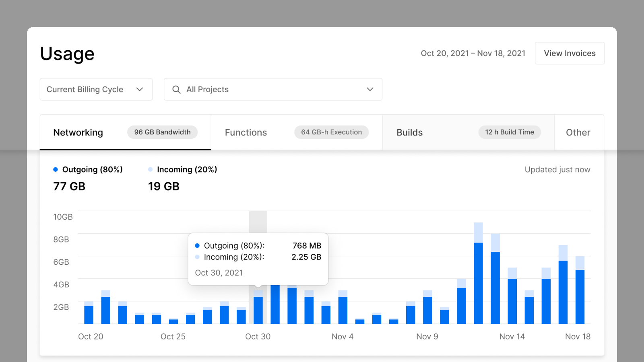Select the Other tab
This screenshot has height=362, width=644.
click(x=578, y=132)
